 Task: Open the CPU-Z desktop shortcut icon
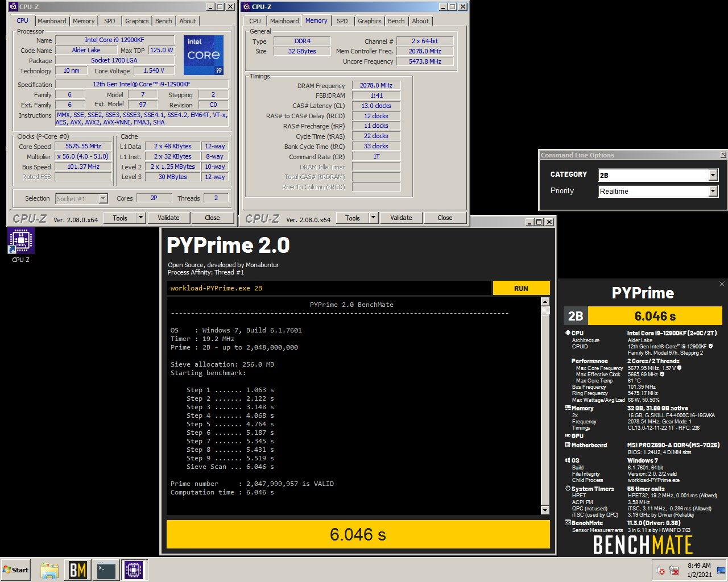click(x=20, y=245)
